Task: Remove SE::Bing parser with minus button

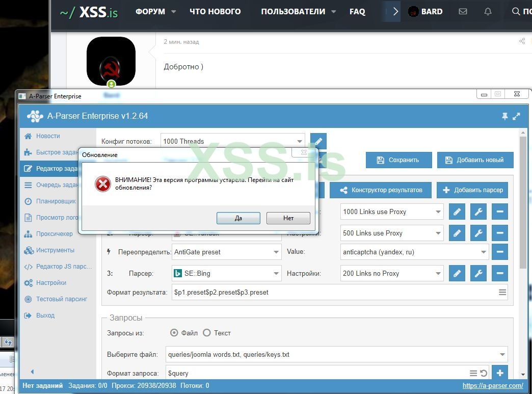Action: (x=500, y=274)
